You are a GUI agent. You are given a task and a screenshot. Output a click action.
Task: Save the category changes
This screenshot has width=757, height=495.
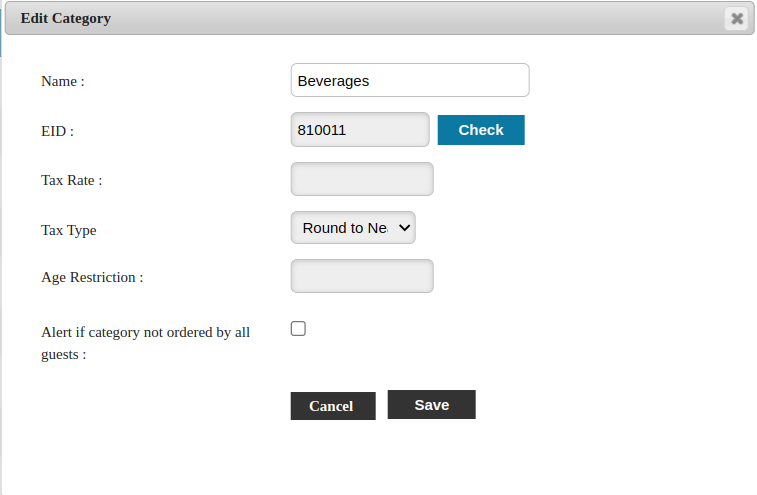click(431, 405)
